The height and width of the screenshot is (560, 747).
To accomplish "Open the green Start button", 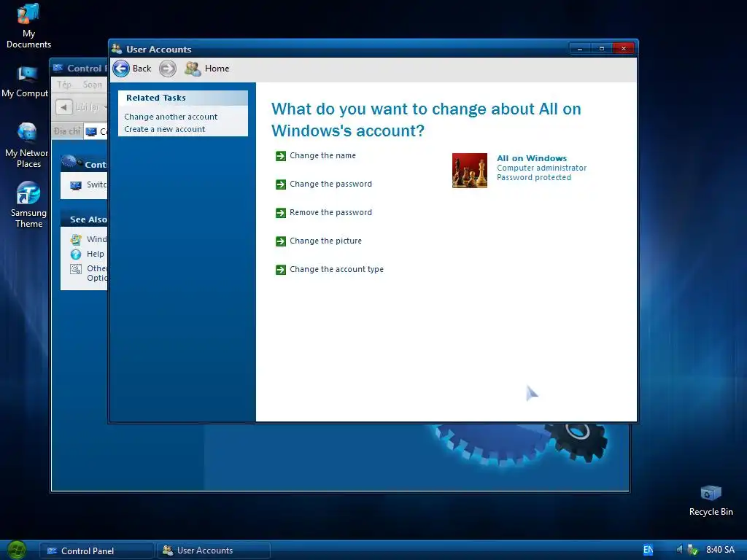I will coord(17,550).
